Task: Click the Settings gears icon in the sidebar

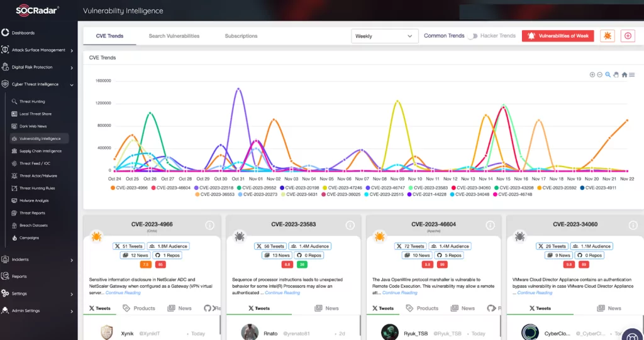Action: 5,293
